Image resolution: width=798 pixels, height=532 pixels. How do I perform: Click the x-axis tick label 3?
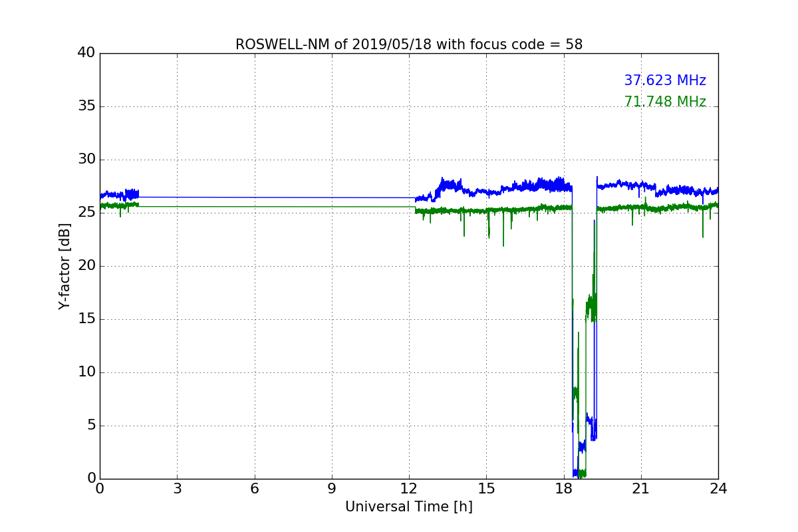click(177, 489)
